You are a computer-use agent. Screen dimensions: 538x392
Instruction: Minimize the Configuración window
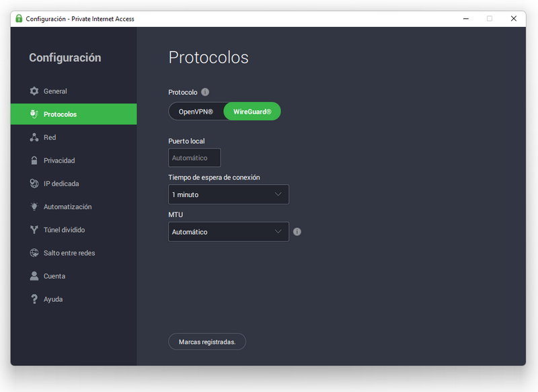(465, 19)
